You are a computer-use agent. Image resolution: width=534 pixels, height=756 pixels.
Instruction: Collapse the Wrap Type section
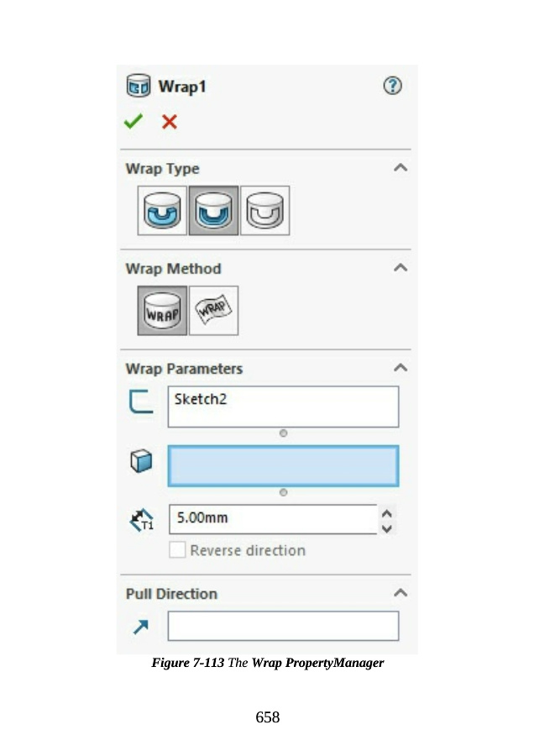[x=400, y=168]
